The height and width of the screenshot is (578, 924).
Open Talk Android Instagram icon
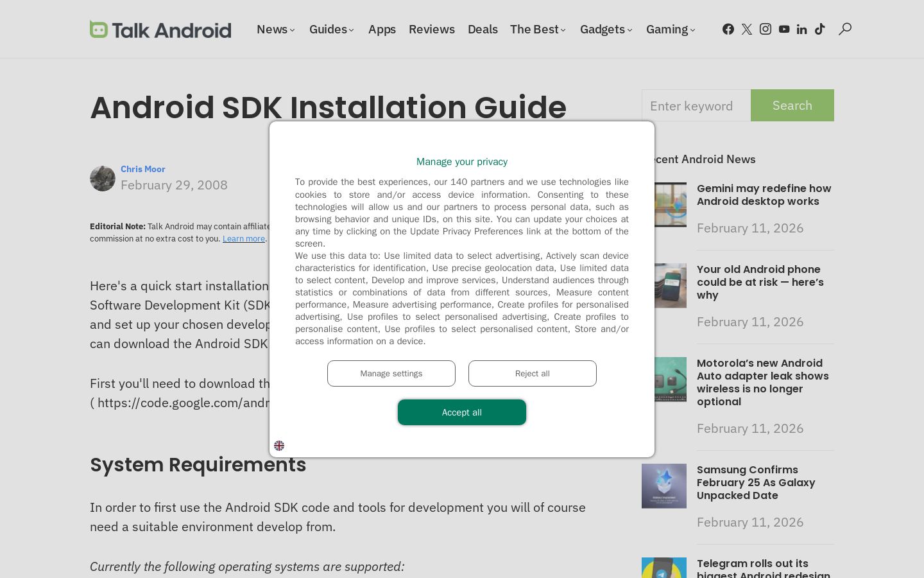coord(766,29)
